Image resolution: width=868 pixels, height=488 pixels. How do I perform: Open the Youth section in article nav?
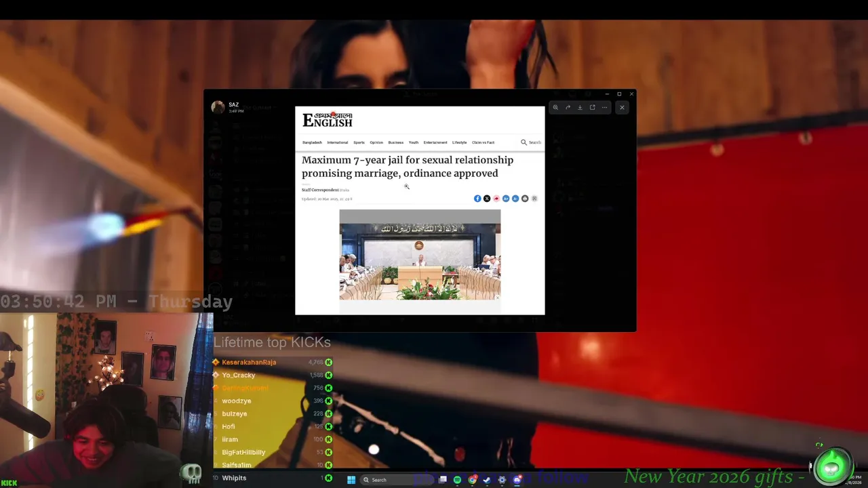(x=414, y=142)
